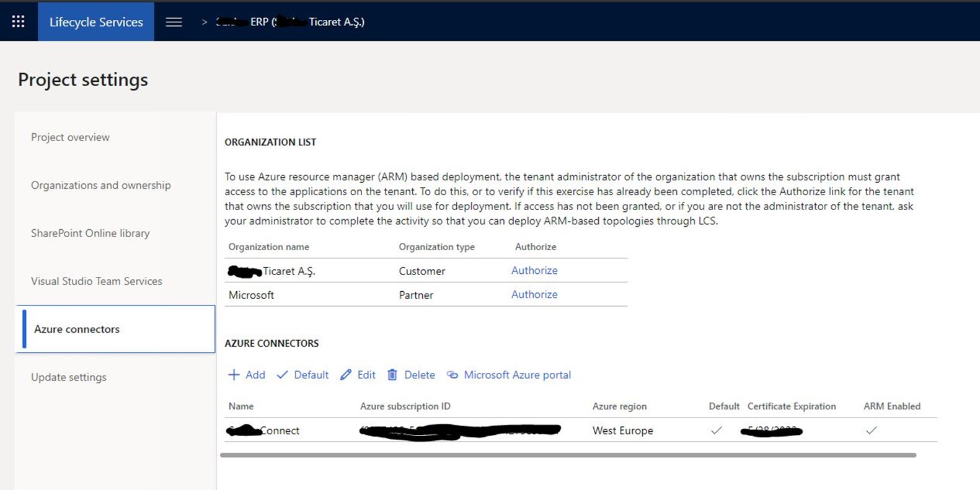Click the ARM Enabled checkmark in connector row
Image resolution: width=980 pixels, height=490 pixels.
pyautogui.click(x=872, y=430)
